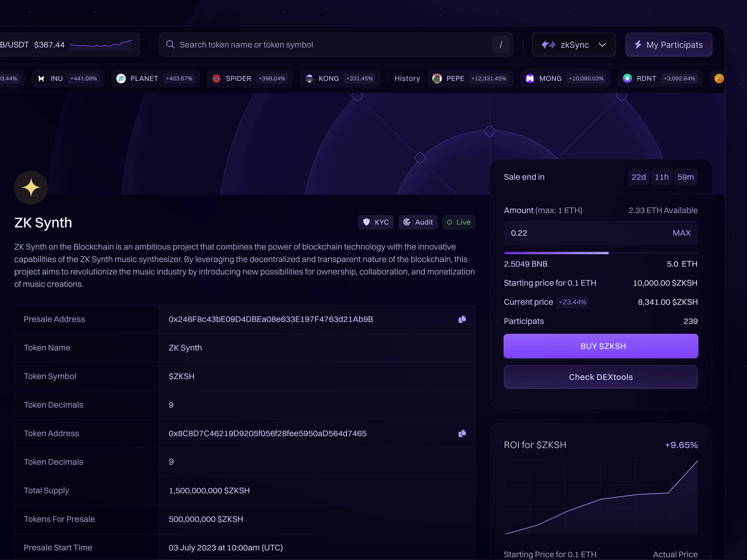Open the zkSync network dropdown
The height and width of the screenshot is (560, 747).
point(573,45)
